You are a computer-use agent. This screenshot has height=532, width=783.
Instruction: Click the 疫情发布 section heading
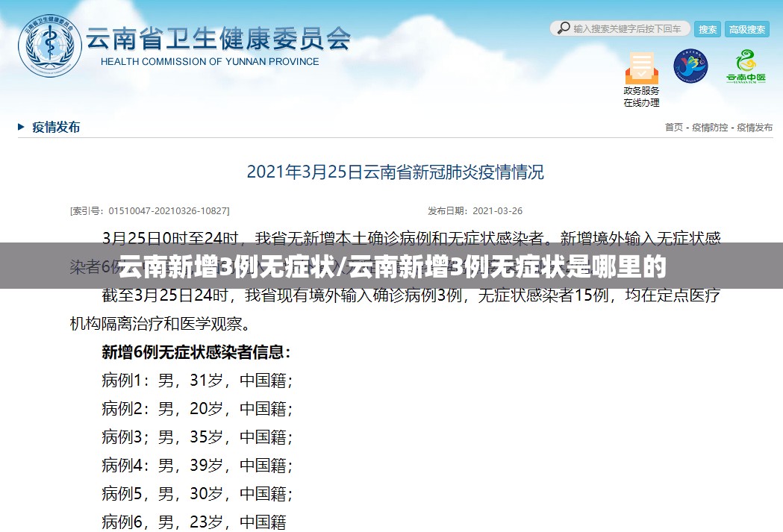[x=56, y=127]
